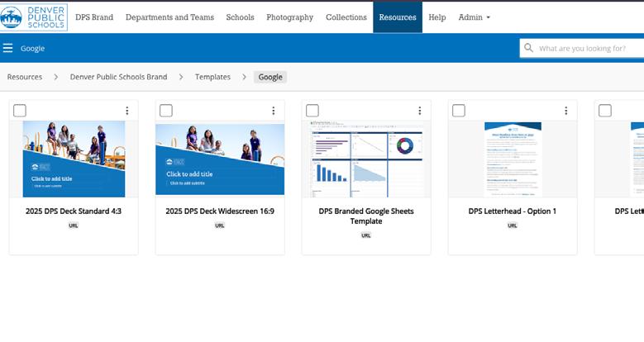Open options menu for 2025 DPS Deck Standard 4:3
The height and width of the screenshot is (342, 644).
coord(127,111)
